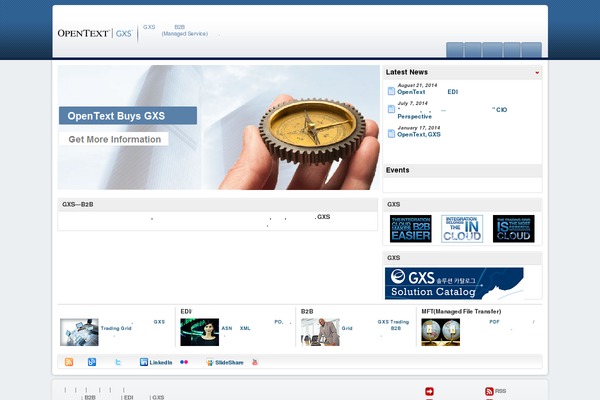Open the 'Integration Belongs in the Cloud' thumbnail
The width and height of the screenshot is (600, 400).
coord(462,229)
